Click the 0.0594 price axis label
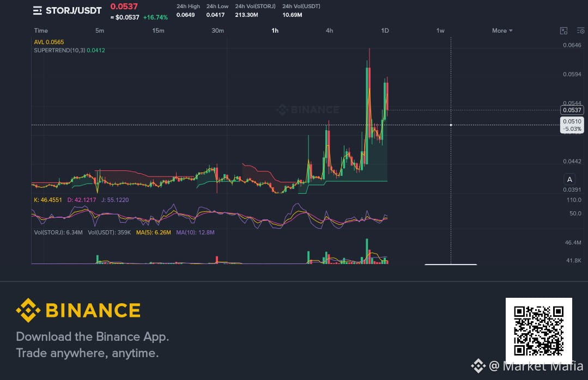588x380 pixels. click(572, 75)
